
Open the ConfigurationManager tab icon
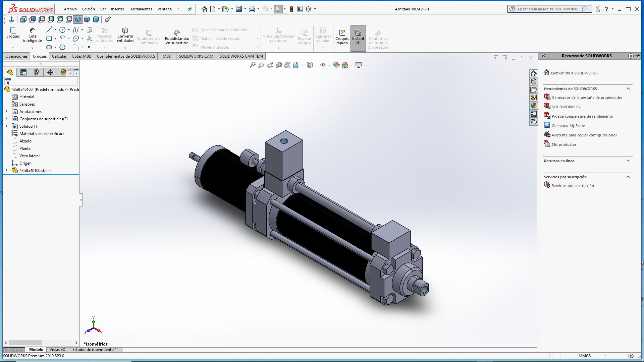(37, 72)
